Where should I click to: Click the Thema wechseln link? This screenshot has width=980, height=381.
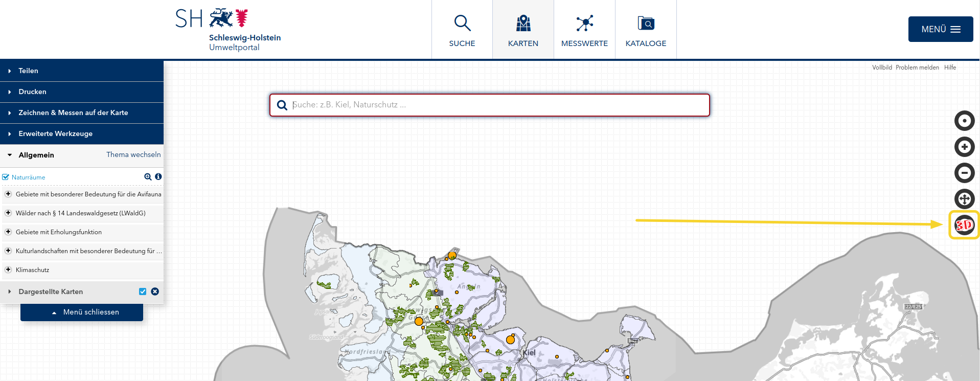pos(133,155)
